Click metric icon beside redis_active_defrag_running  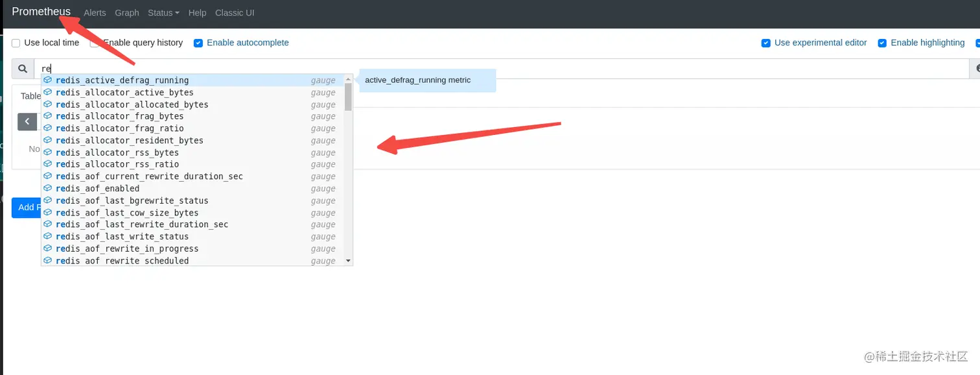48,80
